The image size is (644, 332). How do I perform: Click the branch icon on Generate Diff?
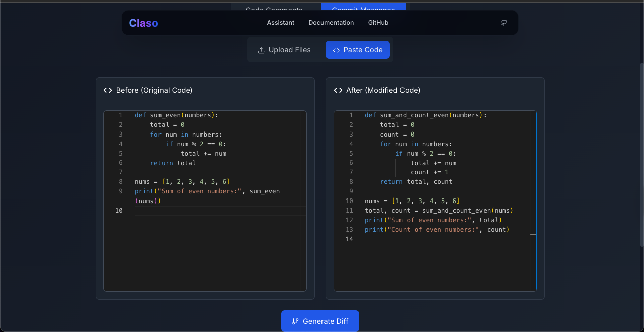[296, 321]
